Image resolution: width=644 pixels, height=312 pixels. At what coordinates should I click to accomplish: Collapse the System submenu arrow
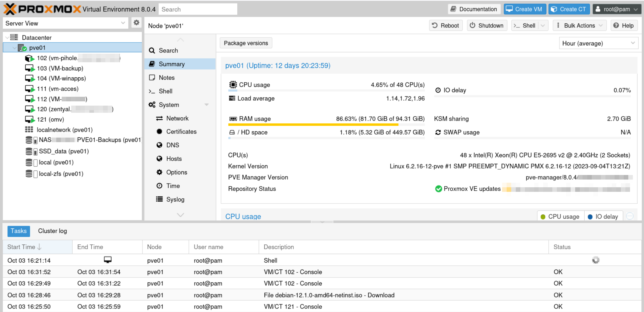click(206, 105)
